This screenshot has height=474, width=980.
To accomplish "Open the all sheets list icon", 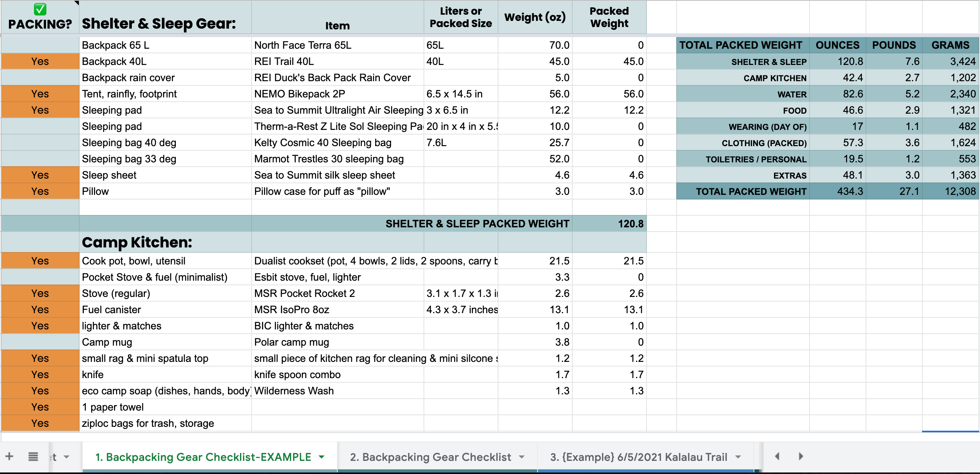I will point(33,457).
